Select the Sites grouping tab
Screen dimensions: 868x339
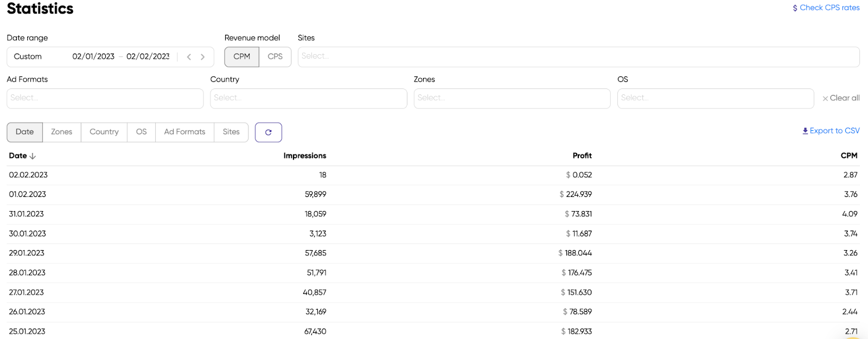click(x=231, y=132)
